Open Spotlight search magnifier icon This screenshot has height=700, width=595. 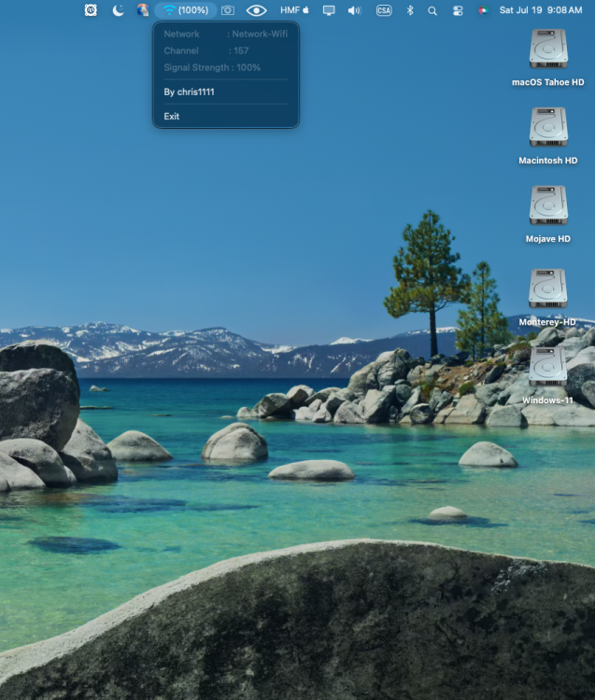point(432,10)
